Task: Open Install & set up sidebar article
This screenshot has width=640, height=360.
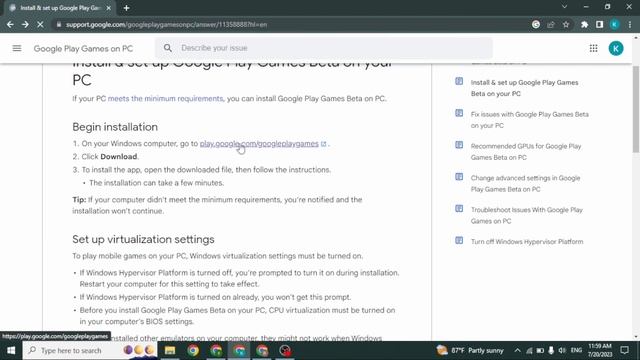Action: click(x=524, y=88)
